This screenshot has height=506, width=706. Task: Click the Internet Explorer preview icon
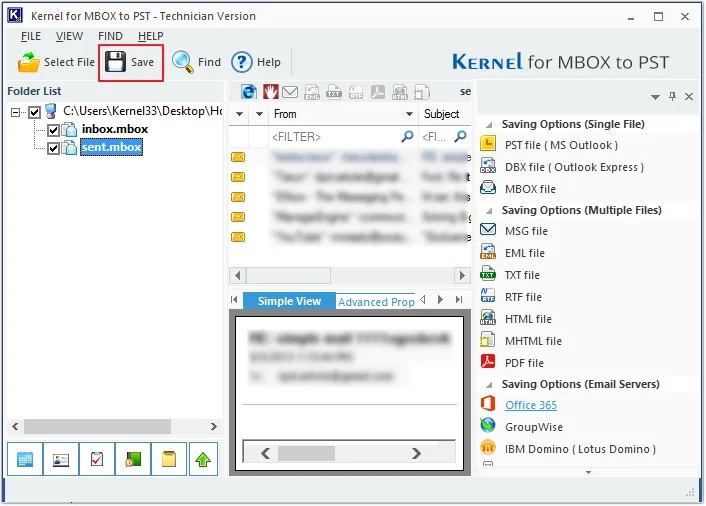(x=249, y=92)
